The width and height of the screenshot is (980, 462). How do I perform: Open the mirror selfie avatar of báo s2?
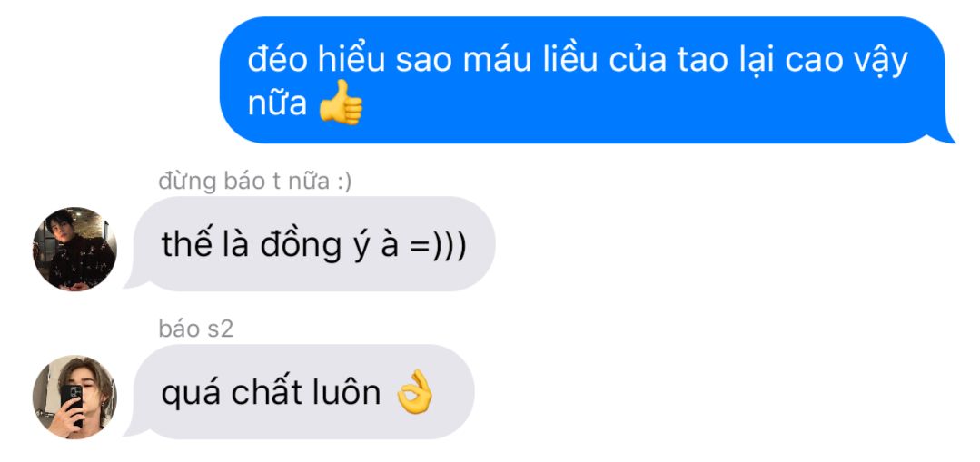(74, 397)
